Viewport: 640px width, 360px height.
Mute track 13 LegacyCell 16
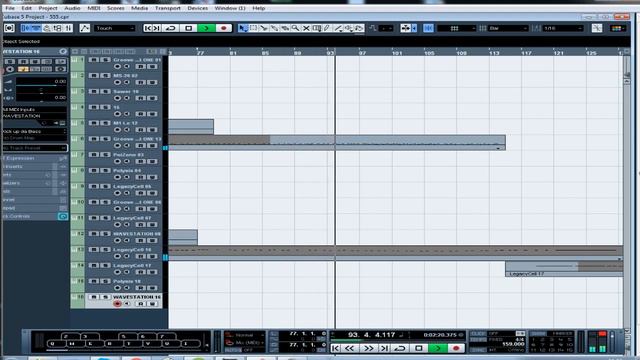93,249
